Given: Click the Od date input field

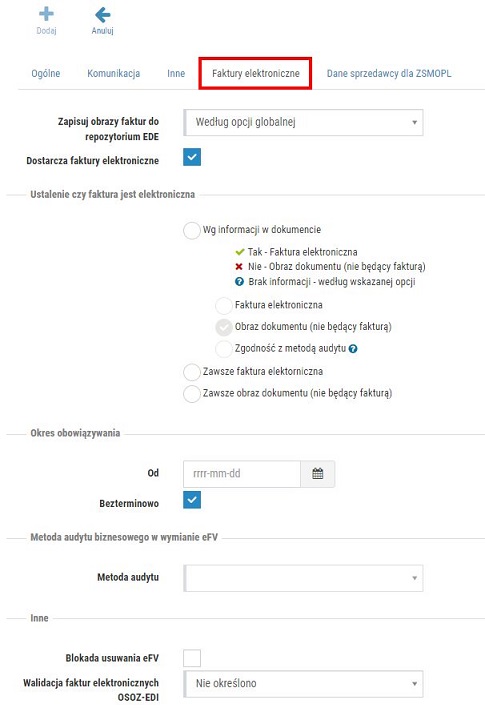Looking at the screenshot, I should [x=242, y=474].
